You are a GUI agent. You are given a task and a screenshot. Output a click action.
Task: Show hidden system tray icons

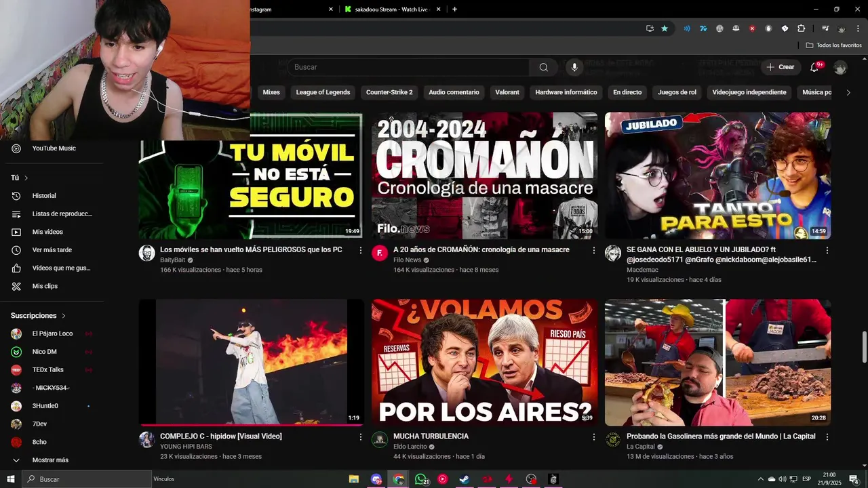coord(760,479)
